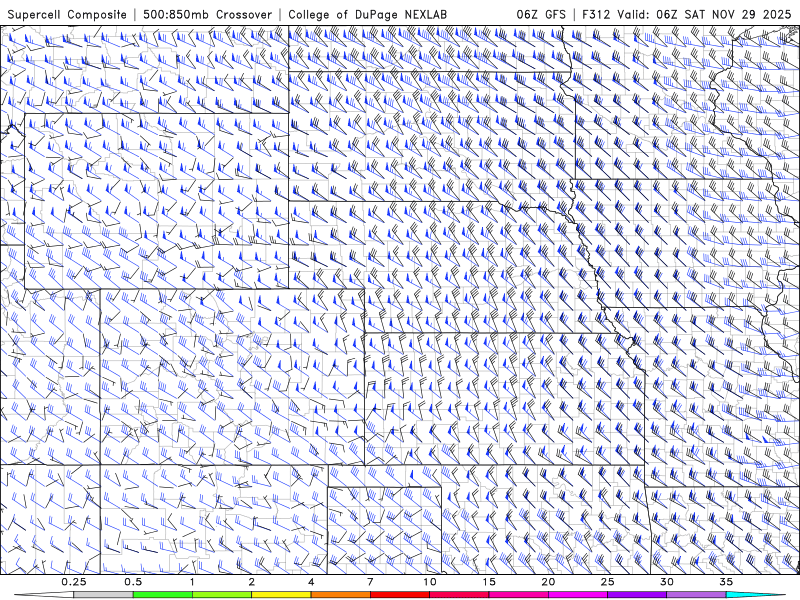Click the legend value 4
This screenshot has width=800, height=600.
point(311,582)
